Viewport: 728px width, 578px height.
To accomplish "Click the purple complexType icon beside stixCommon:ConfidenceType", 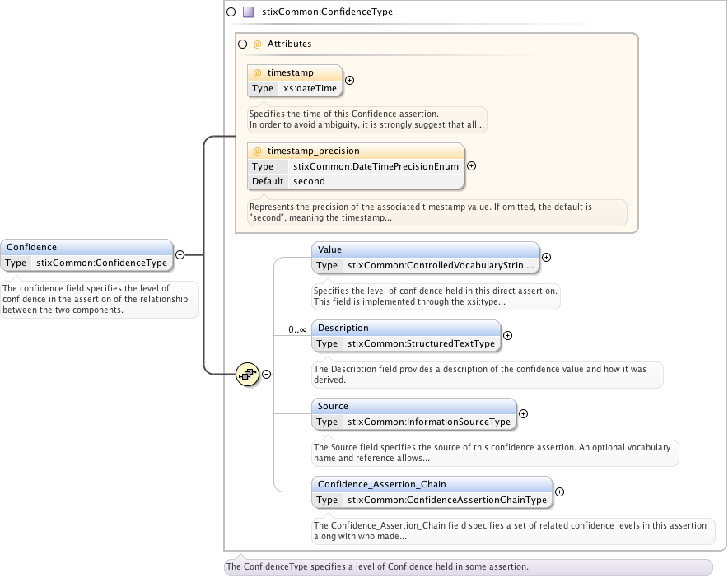I will tap(248, 12).
